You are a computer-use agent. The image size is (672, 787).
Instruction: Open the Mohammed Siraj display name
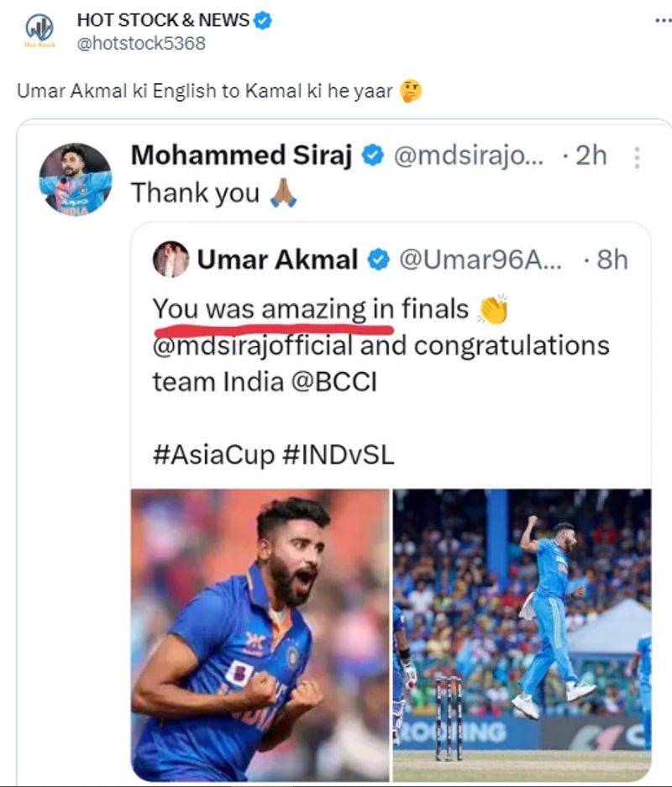click(x=241, y=155)
